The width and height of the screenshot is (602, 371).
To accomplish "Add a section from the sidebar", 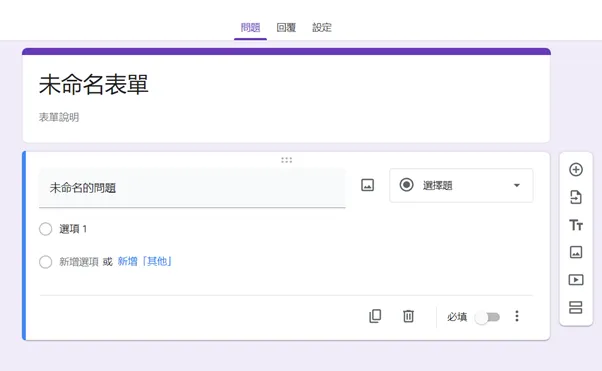I will (x=576, y=307).
